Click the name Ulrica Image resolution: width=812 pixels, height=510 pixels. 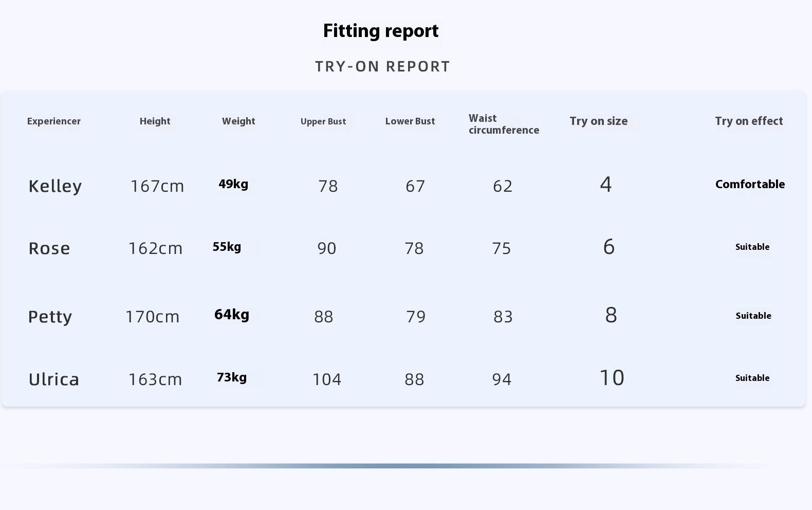coord(54,379)
